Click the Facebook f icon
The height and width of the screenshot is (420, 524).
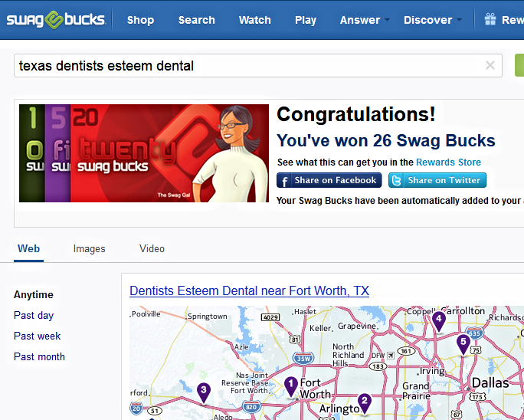(284, 181)
